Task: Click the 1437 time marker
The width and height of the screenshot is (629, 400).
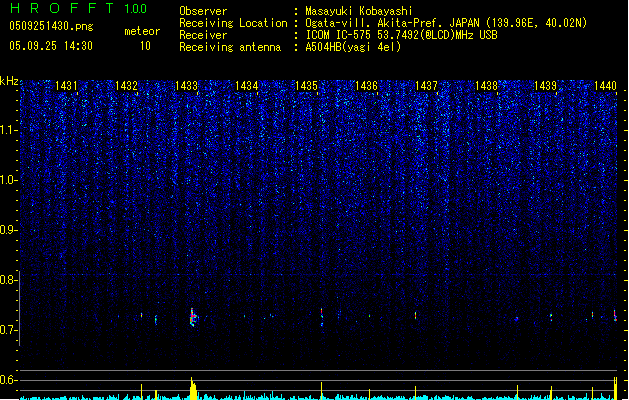Action: pyautogui.click(x=426, y=86)
